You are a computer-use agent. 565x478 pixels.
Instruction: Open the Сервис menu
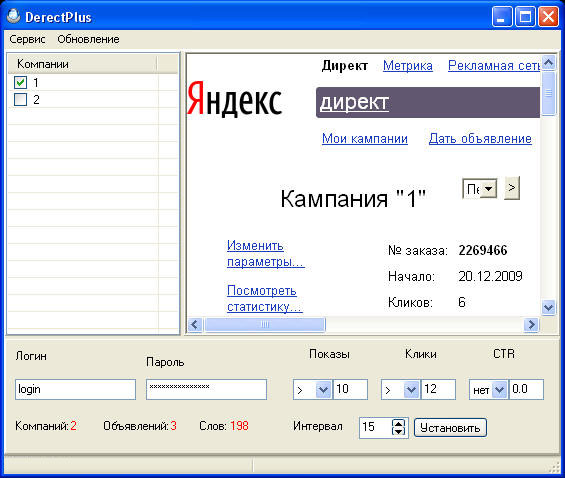(x=27, y=39)
